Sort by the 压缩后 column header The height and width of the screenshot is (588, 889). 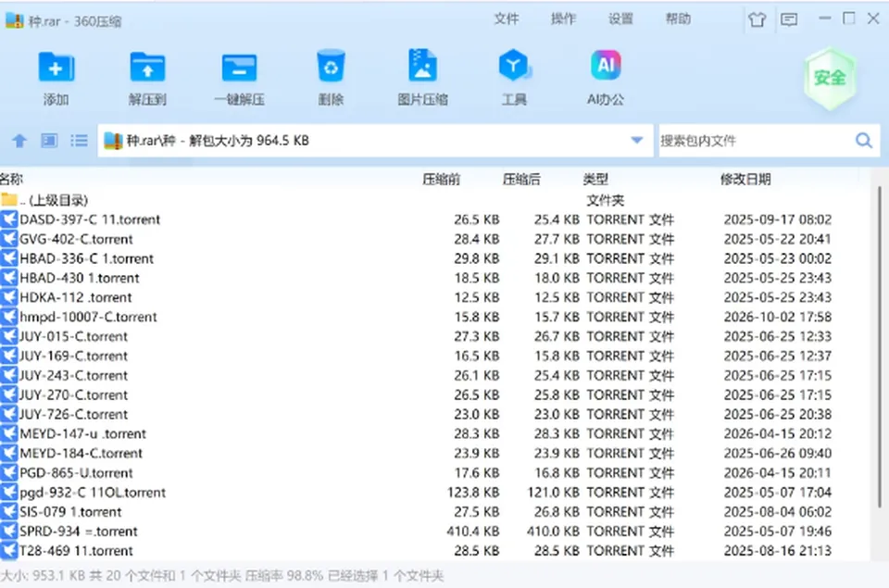tap(521, 180)
